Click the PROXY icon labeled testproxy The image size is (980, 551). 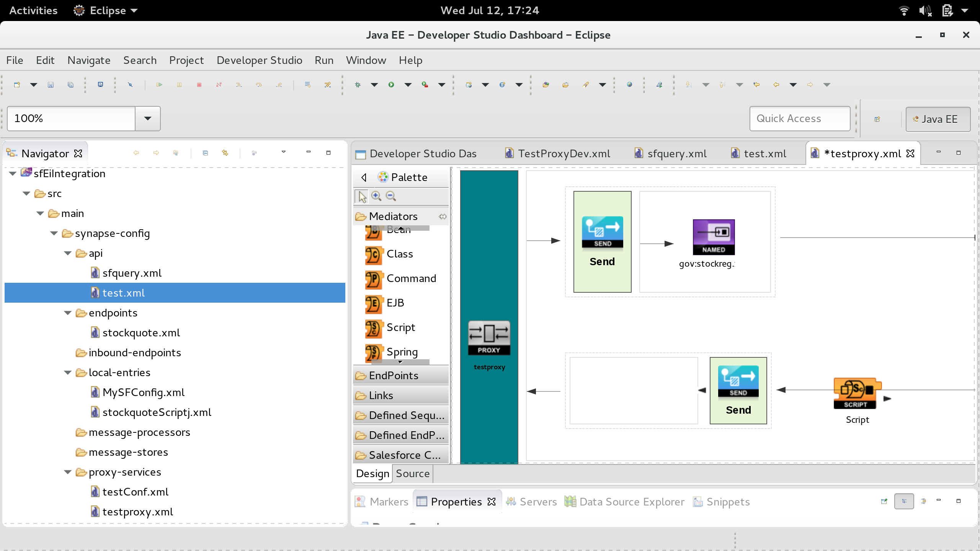point(489,338)
